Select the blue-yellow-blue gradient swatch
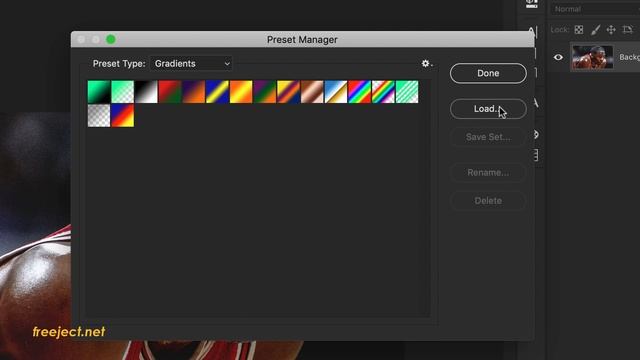Screen dimensions: 640x360 point(218,92)
